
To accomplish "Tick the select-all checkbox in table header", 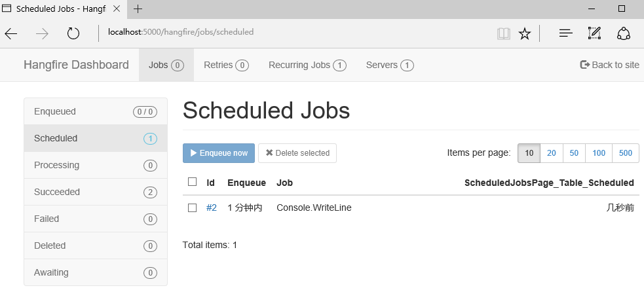I will 192,181.
